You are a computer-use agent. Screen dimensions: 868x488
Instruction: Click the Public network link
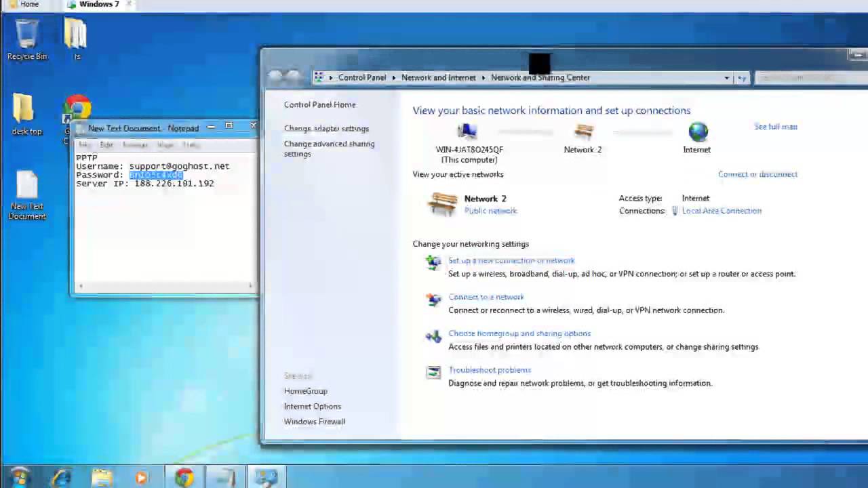pos(490,211)
